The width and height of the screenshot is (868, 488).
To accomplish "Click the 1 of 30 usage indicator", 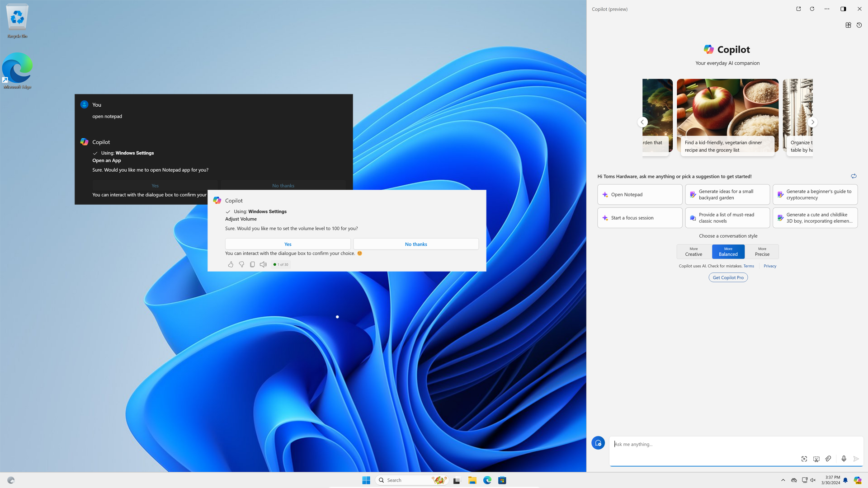I will tap(281, 264).
